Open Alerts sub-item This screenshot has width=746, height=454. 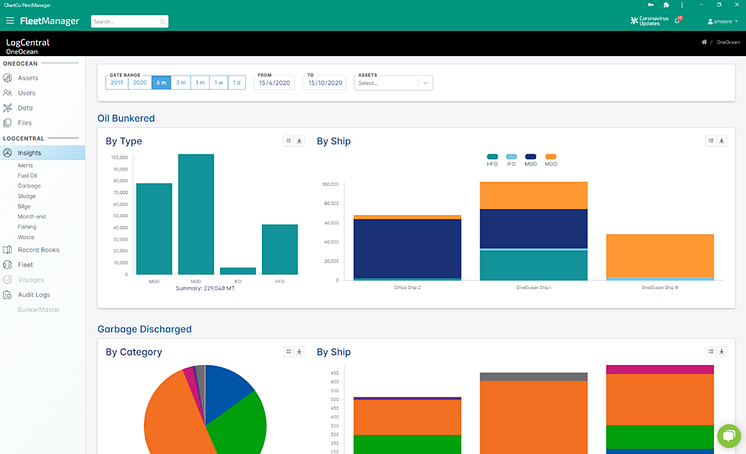pos(25,165)
